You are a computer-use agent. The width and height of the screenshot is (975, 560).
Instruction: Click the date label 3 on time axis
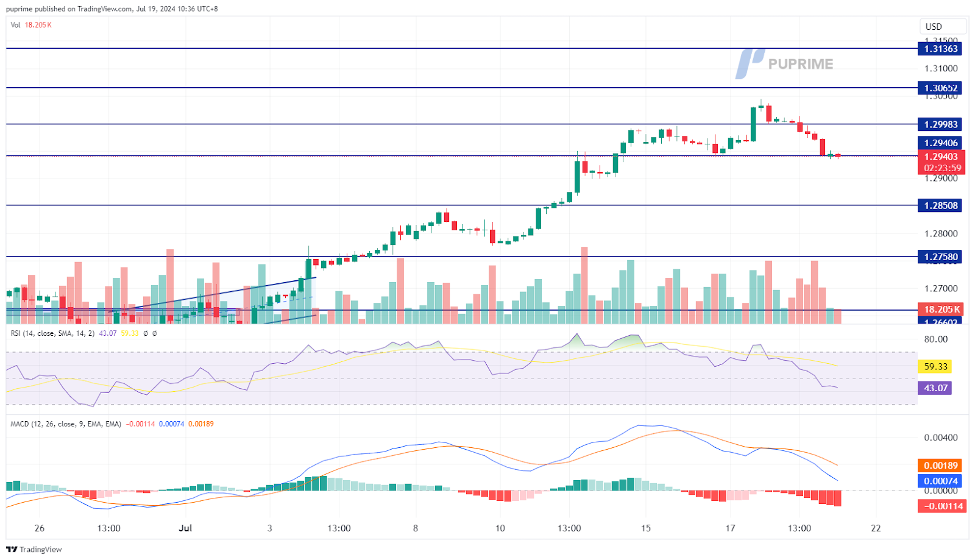[270, 528]
